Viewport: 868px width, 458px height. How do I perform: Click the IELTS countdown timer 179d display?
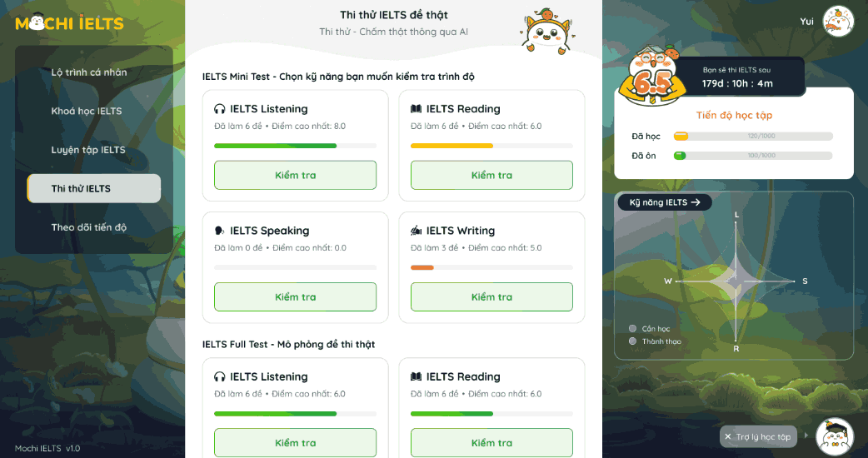[x=737, y=83]
